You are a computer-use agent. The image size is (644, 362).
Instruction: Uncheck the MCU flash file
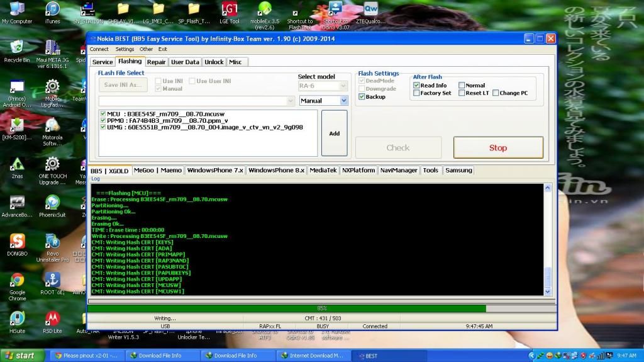[x=103, y=114]
